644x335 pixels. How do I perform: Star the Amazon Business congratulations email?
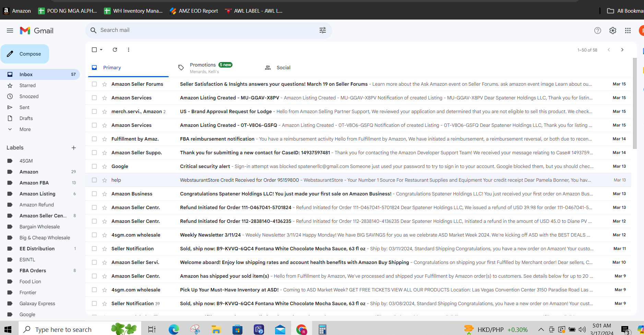(x=105, y=194)
